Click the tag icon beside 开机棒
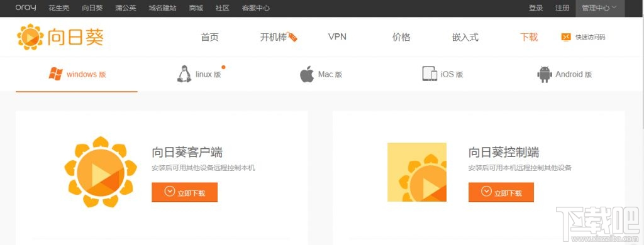This screenshot has width=644, height=245. pyautogui.click(x=292, y=37)
